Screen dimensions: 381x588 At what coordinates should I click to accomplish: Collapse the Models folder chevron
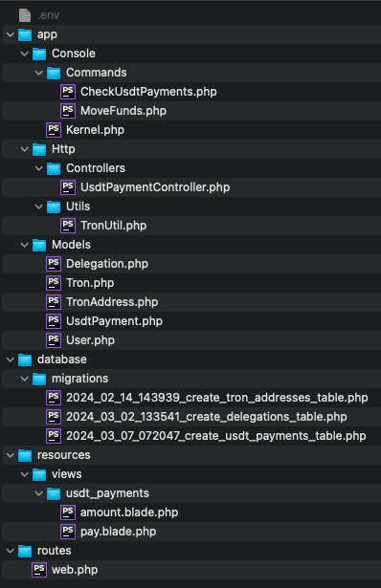[25, 246]
